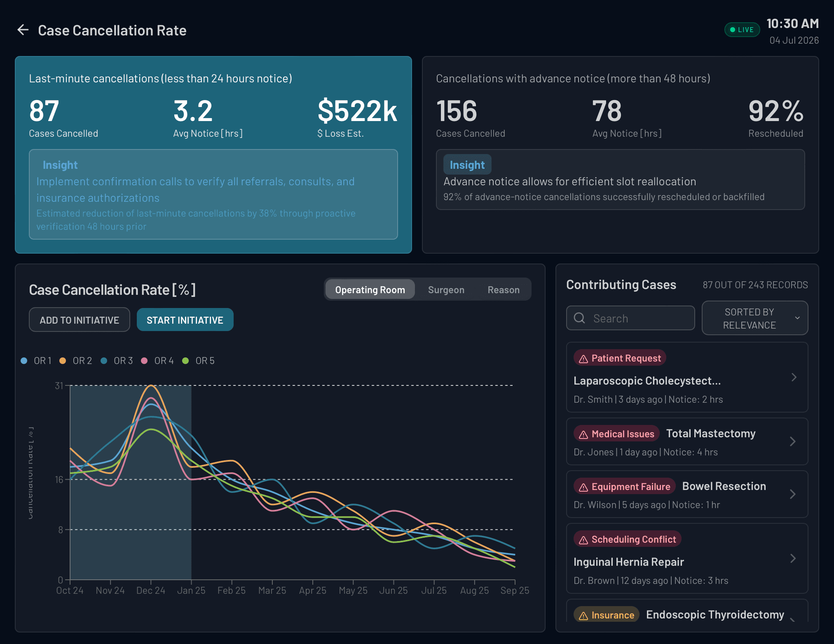This screenshot has height=644, width=834.
Task: Click the search magnifier icon
Action: tap(579, 318)
